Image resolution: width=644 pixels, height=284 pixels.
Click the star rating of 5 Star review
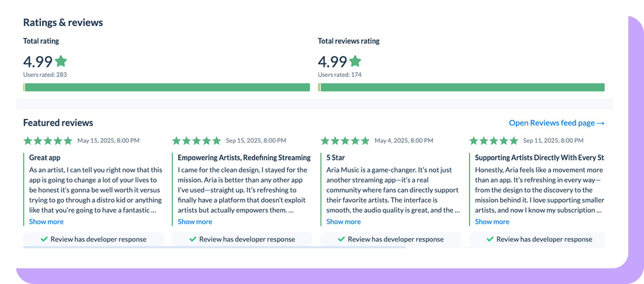(x=345, y=141)
